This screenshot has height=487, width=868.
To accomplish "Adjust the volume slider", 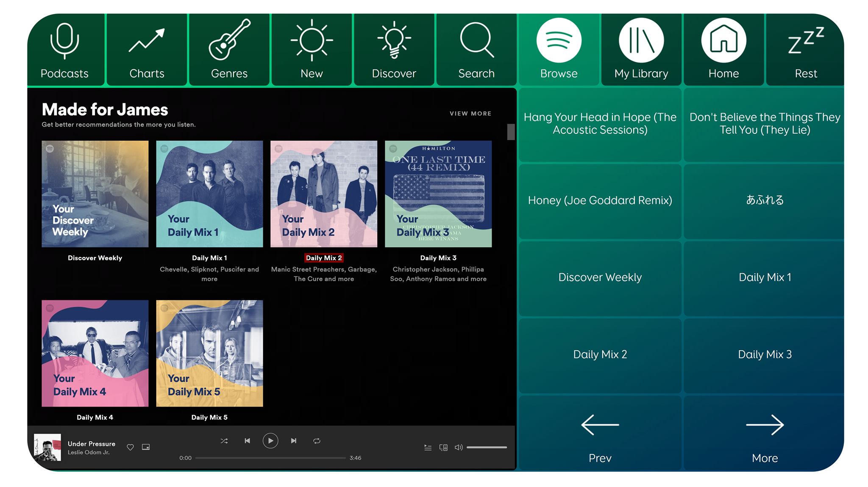I will click(487, 447).
